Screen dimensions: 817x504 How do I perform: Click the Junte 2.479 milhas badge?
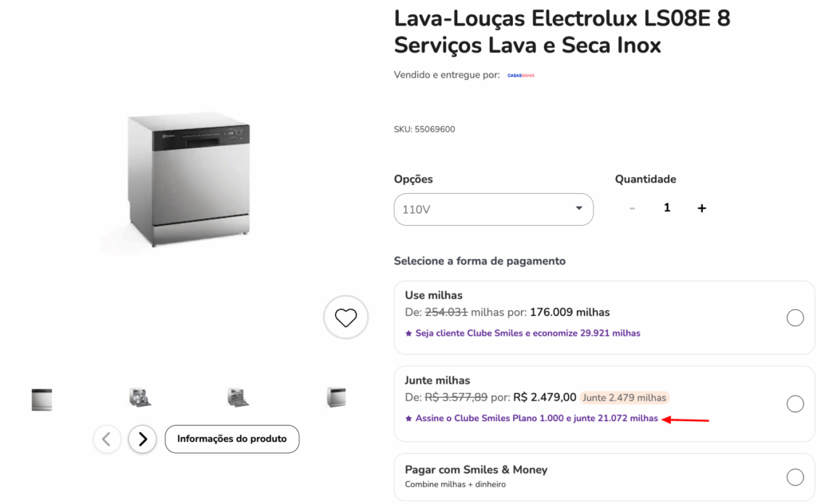tap(624, 396)
